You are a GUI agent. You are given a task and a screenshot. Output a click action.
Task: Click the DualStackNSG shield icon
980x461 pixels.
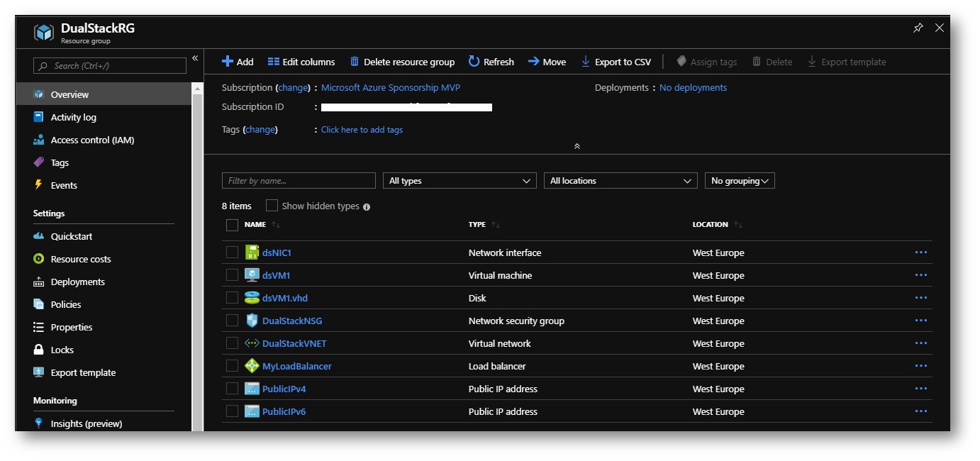[x=252, y=321]
